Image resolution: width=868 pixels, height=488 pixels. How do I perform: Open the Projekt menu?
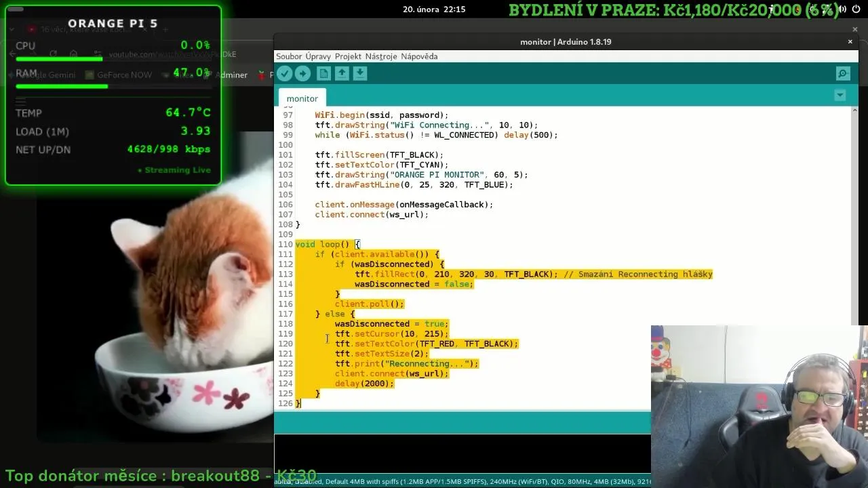click(x=348, y=56)
